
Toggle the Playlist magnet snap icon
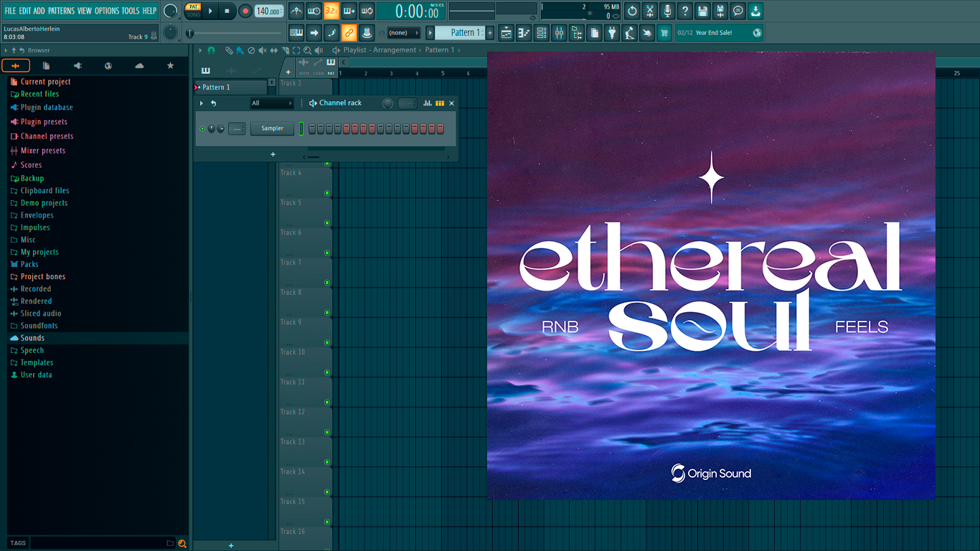211,50
